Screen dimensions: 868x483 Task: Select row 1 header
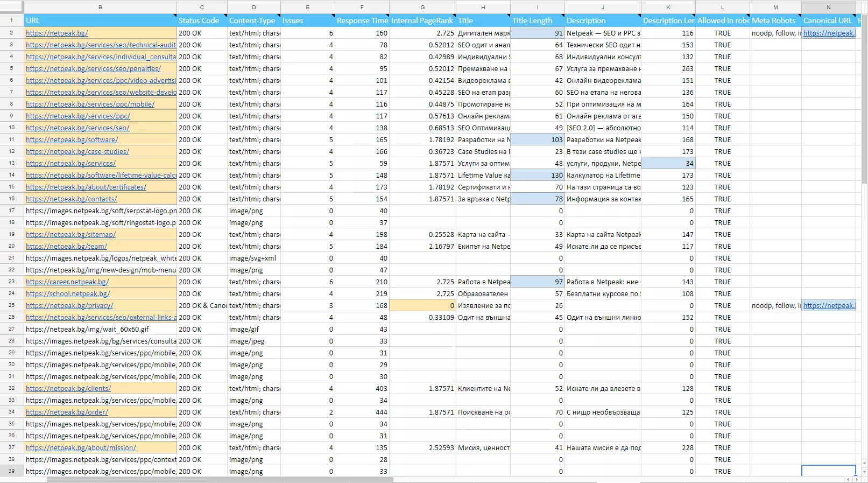pyautogui.click(x=11, y=20)
